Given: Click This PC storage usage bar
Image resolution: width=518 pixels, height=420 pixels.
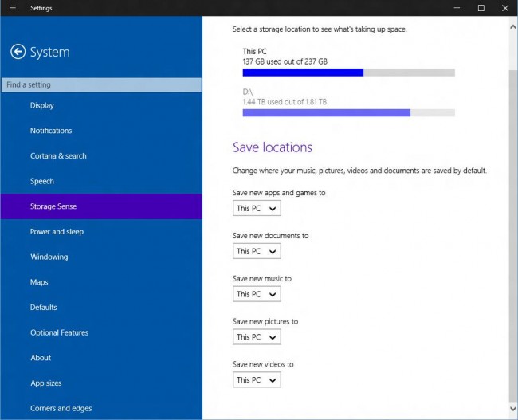Looking at the screenshot, I should (348, 72).
